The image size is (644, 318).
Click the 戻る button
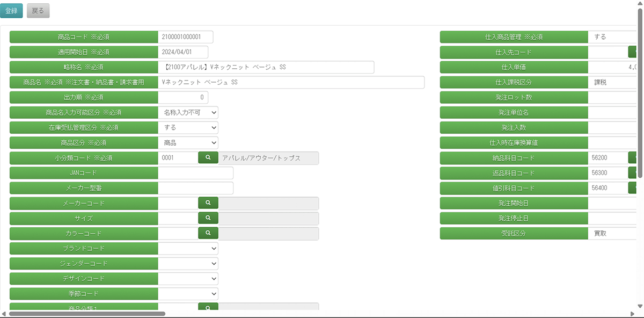(38, 11)
